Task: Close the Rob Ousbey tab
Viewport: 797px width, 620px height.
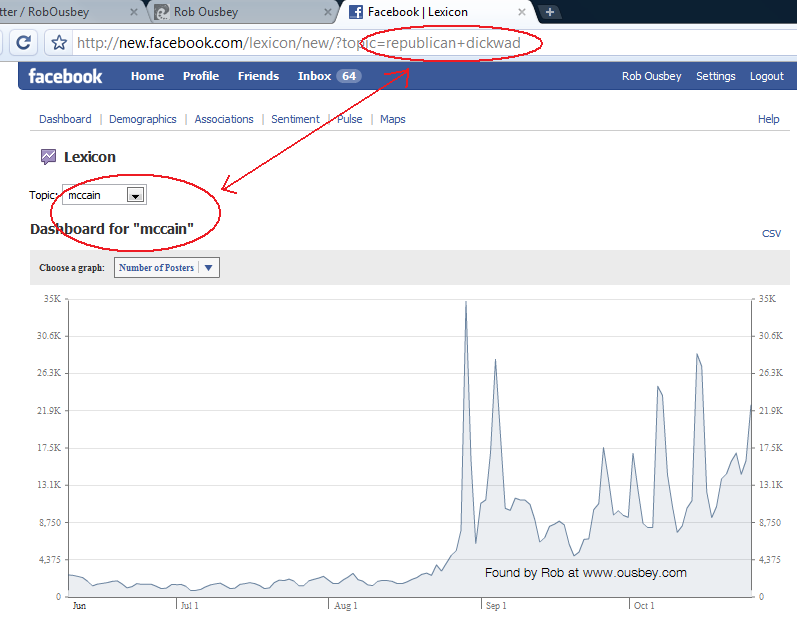Action: [328, 12]
